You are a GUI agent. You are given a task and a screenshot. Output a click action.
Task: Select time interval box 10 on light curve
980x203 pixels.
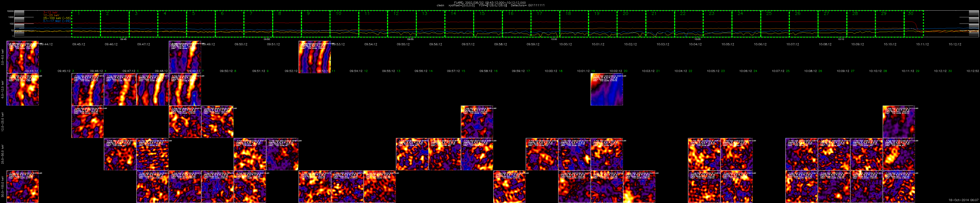[344, 24]
